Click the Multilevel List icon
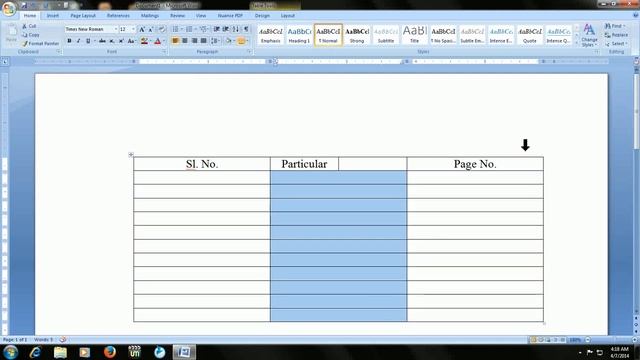This screenshot has width=640, height=360. 203,29
